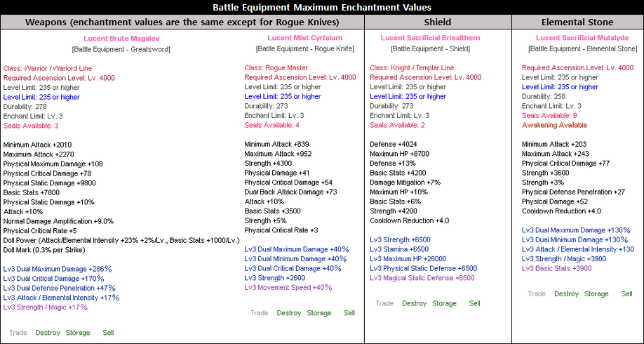Click Awakening Available on the Elemental Stone
Screen dimensions: 644x344
(x=554, y=125)
